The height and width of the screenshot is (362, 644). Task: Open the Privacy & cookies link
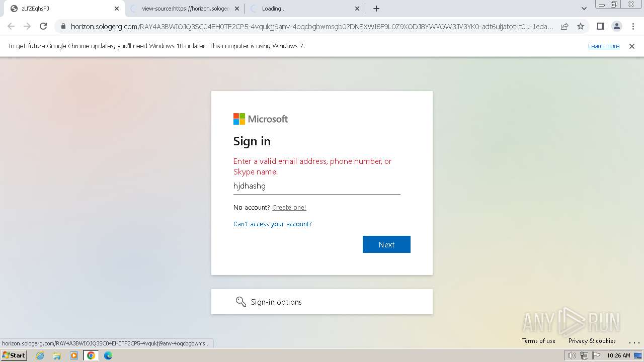click(x=592, y=341)
